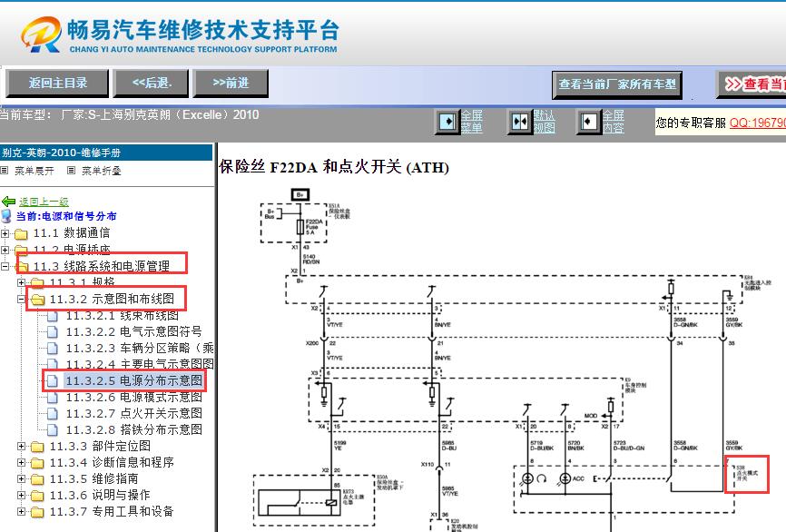Screen dimensions: 786x532
Task: Click the 全屏菜单 icon
Action: tap(447, 122)
